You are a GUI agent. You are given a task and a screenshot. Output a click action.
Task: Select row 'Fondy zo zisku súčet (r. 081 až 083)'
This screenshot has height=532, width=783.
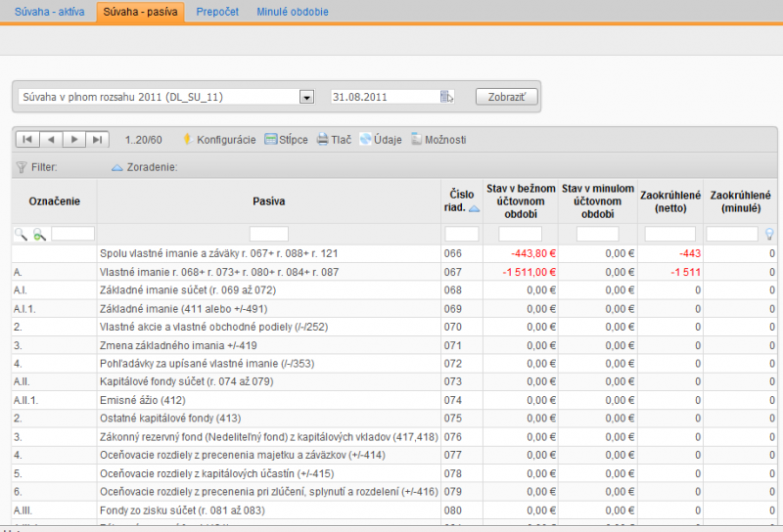pyautogui.click(x=394, y=510)
